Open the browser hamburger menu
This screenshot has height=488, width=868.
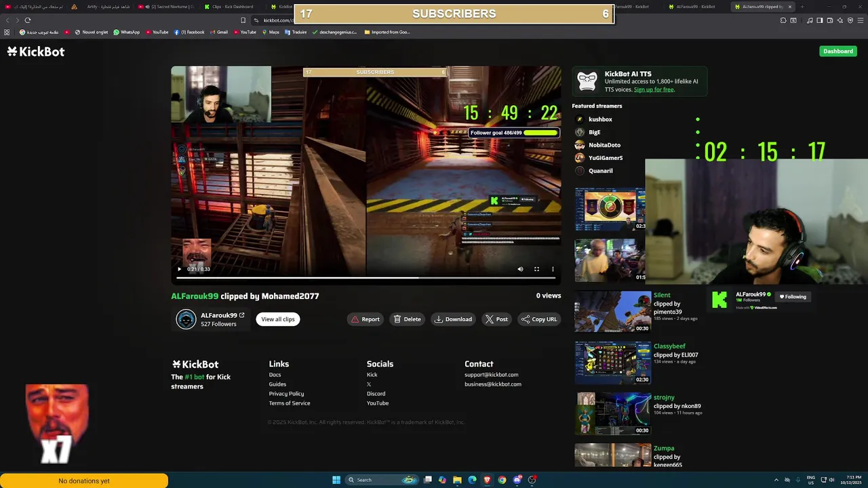coord(860,20)
